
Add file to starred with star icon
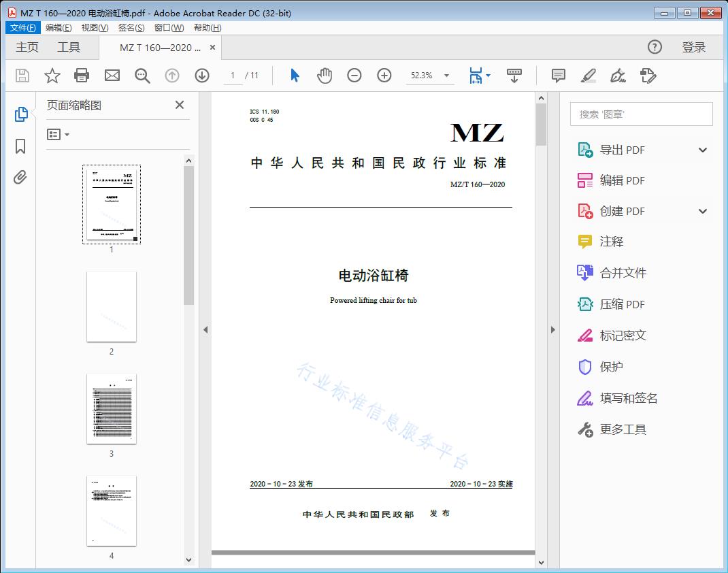(x=52, y=76)
